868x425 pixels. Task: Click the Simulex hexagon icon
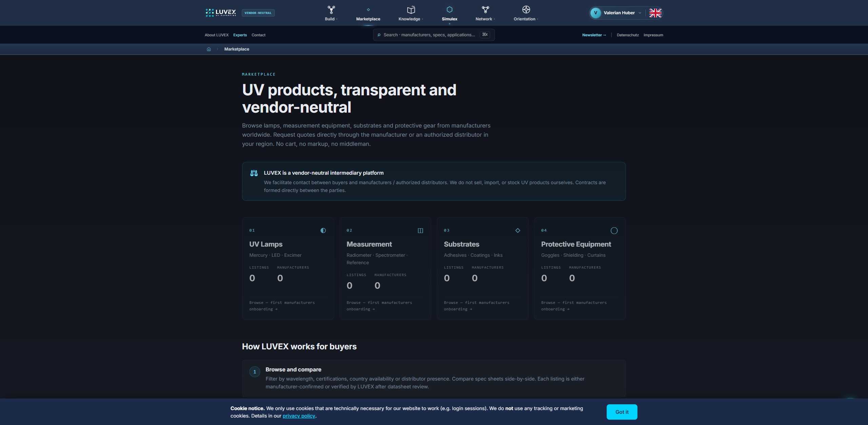pos(450,9)
